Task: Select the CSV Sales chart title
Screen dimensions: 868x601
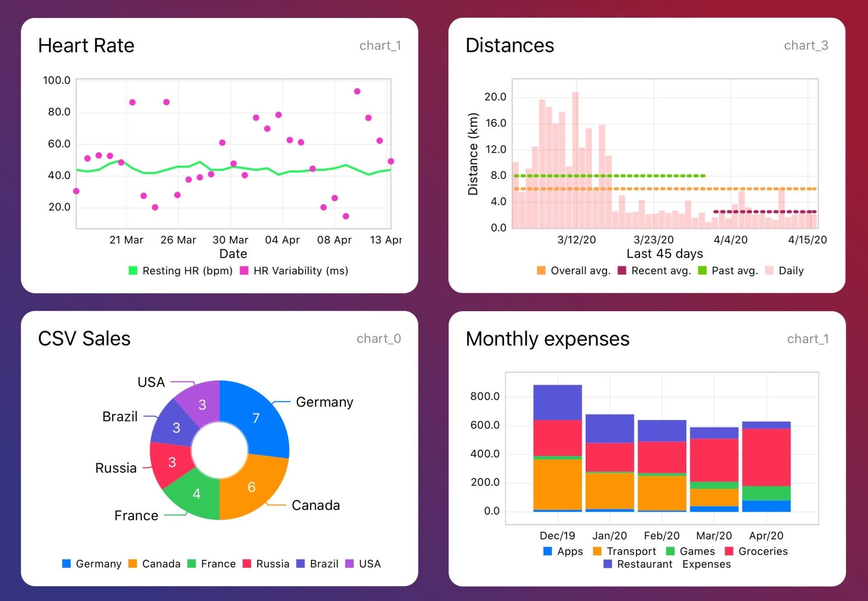Action: (85, 339)
